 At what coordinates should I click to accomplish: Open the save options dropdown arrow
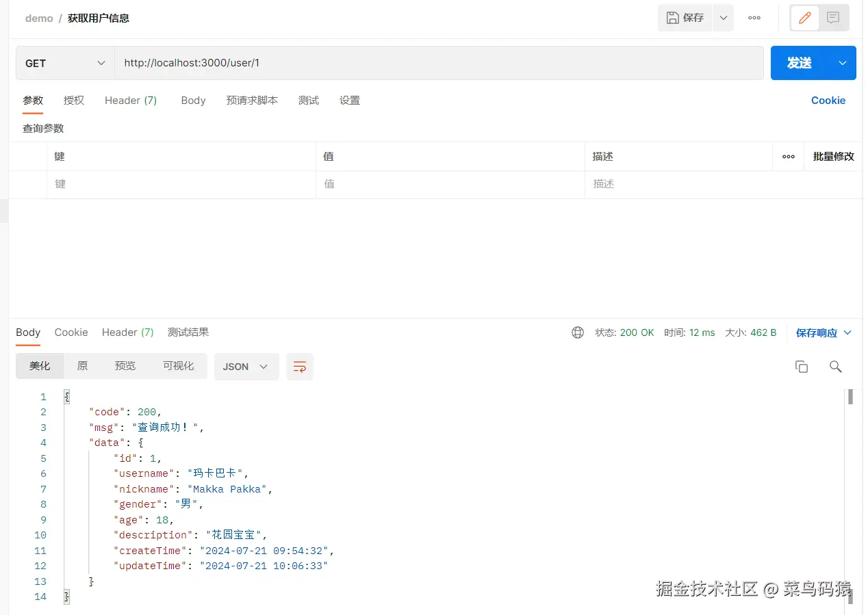coord(724,18)
